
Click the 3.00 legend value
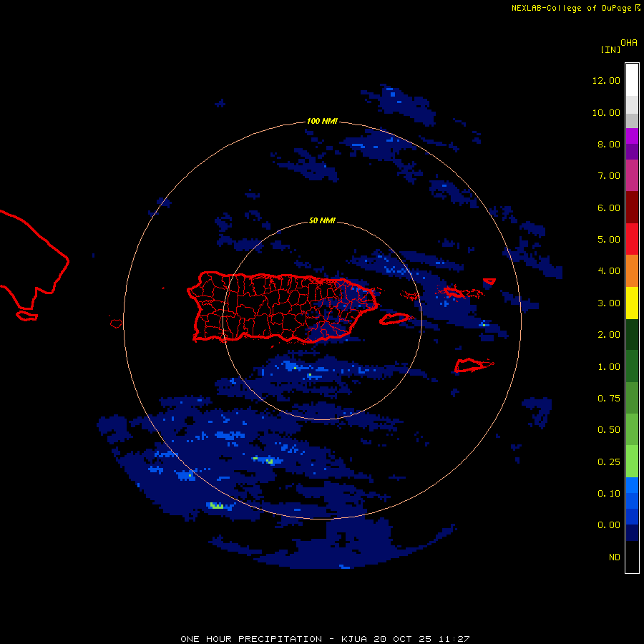[609, 303]
